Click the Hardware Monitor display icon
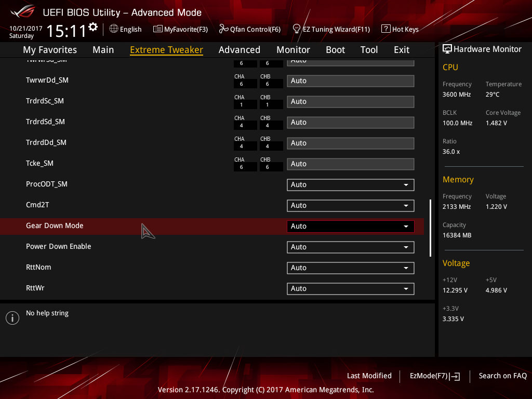The image size is (532, 399). coord(447,49)
